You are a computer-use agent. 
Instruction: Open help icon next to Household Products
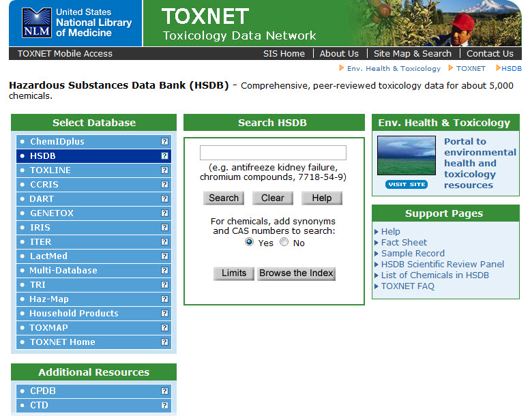pos(164,313)
